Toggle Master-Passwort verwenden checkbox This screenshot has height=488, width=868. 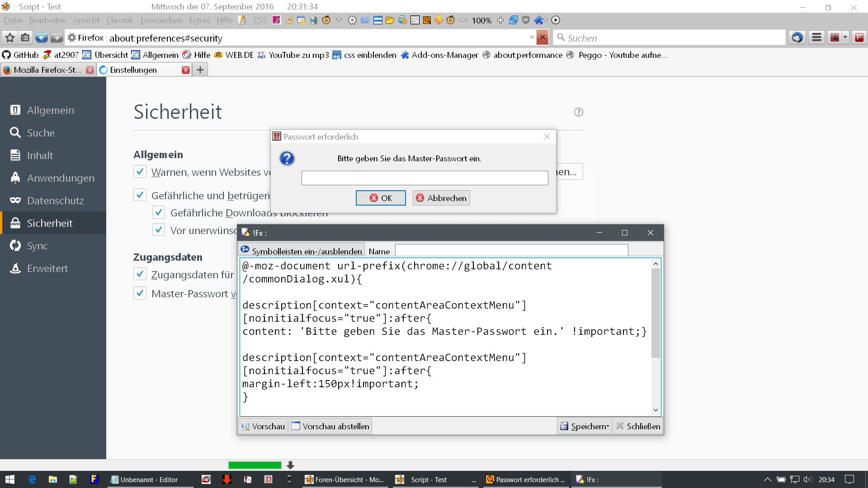[140, 294]
